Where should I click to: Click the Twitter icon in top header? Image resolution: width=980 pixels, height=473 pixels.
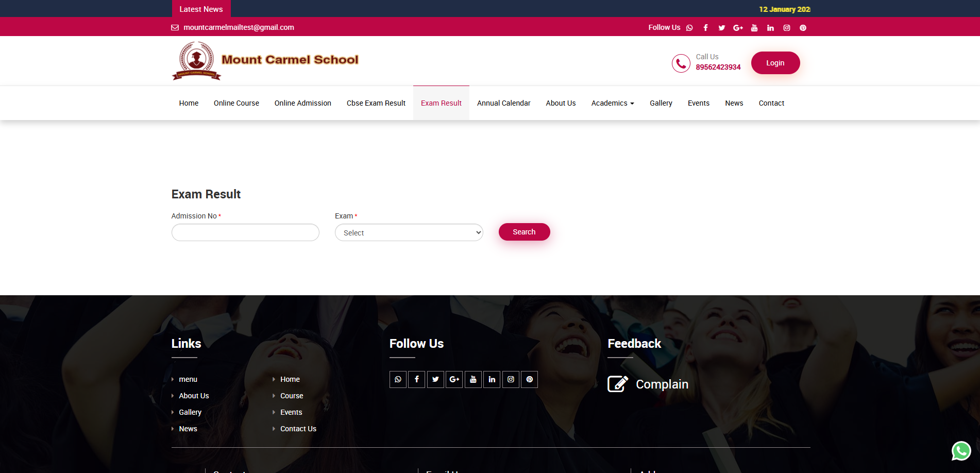pyautogui.click(x=721, y=28)
